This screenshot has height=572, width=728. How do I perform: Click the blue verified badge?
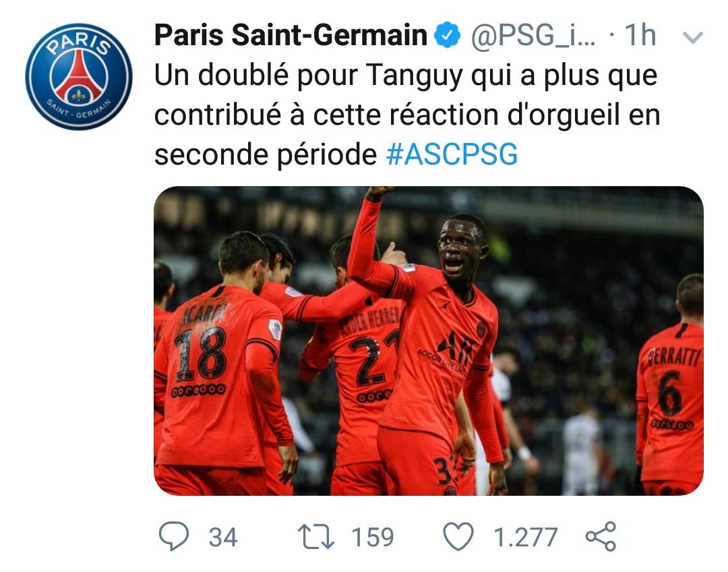coord(447,35)
